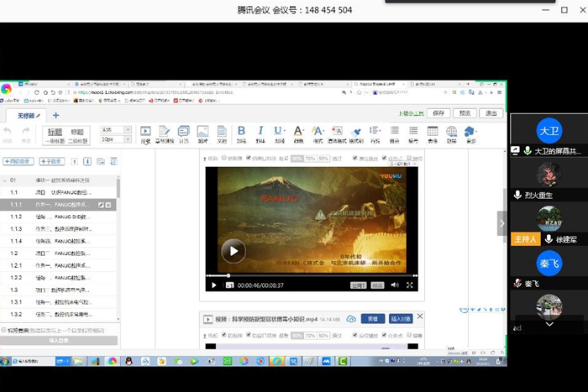Toggle bold with the B icon
The width and height of the screenshot is (588, 392).
tap(241, 131)
